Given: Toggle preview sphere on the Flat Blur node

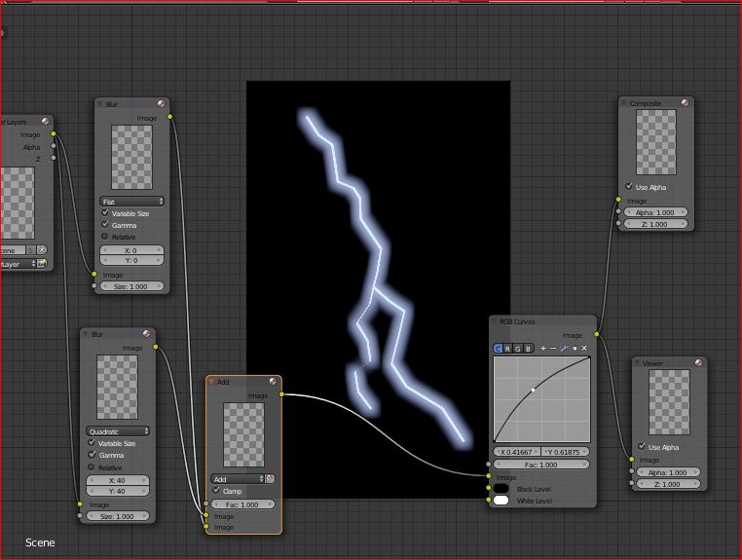Looking at the screenshot, I should 161,103.
